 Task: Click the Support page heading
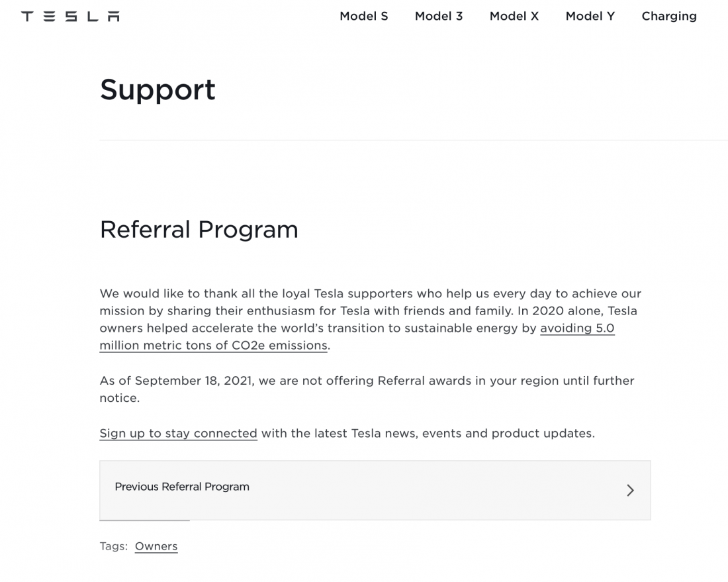[158, 89]
